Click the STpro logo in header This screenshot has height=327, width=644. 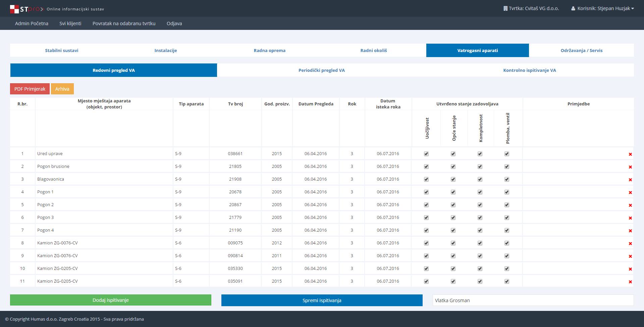(x=27, y=9)
